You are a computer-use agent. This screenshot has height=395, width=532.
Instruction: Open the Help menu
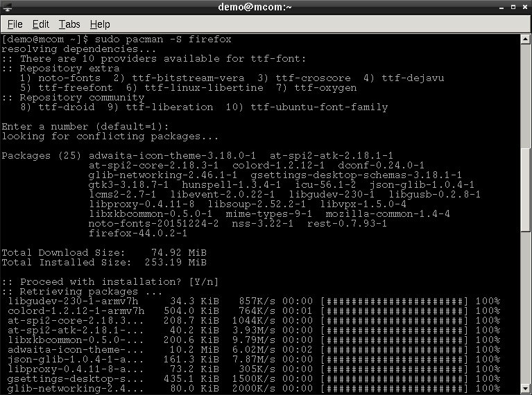click(100, 24)
